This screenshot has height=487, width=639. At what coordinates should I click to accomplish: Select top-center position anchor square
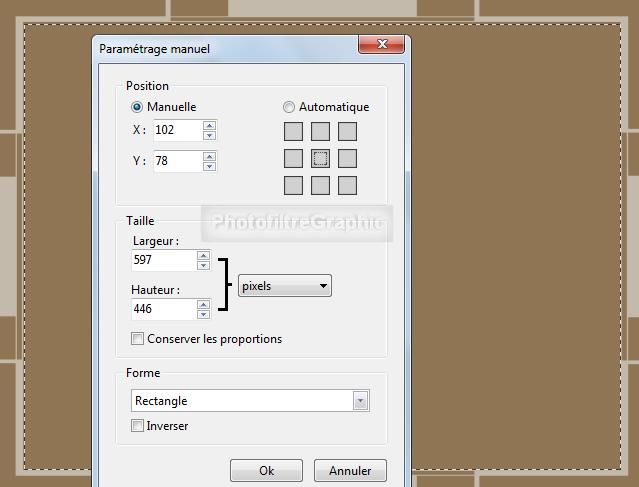click(x=320, y=131)
